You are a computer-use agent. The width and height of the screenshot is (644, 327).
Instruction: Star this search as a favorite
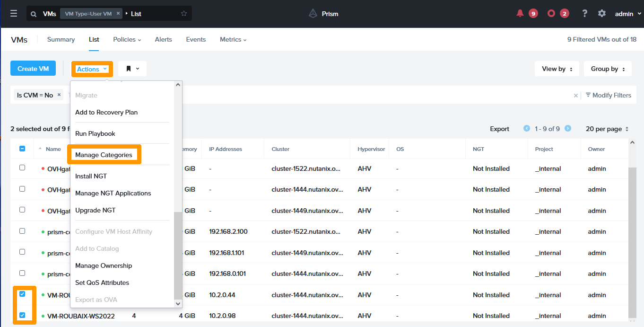184,14
